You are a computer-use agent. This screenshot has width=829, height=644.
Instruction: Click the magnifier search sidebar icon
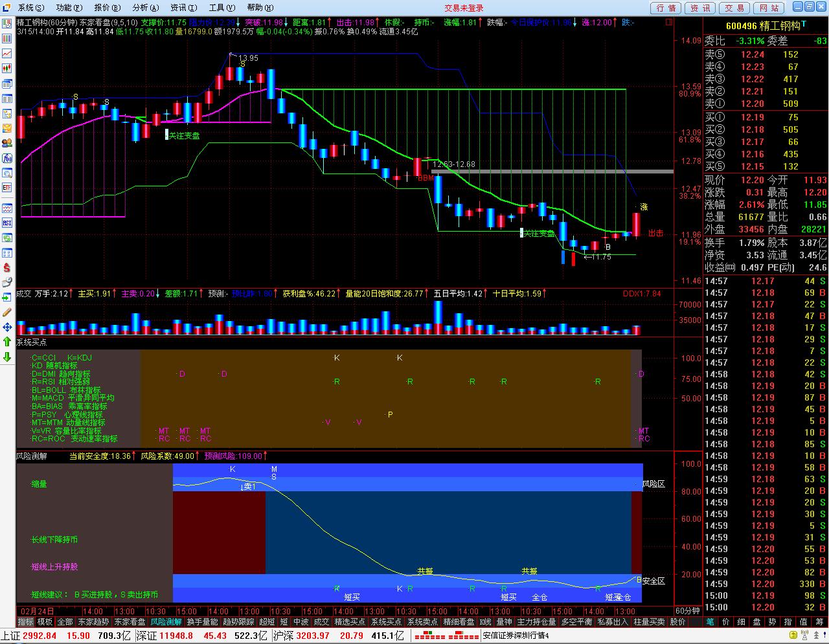(x=7, y=173)
